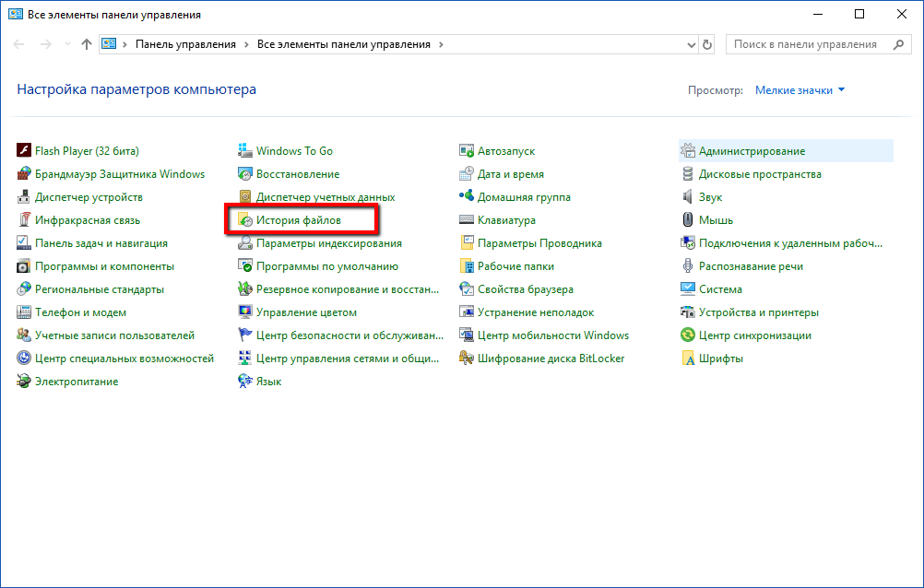Image resolution: width=924 pixels, height=588 pixels.
Task: Open Подключения к удаленным рабоч... link
Action: [x=791, y=242]
